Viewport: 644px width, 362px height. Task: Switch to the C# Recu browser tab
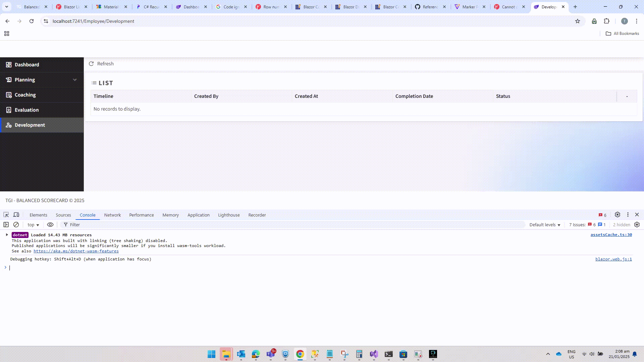[152, 7]
